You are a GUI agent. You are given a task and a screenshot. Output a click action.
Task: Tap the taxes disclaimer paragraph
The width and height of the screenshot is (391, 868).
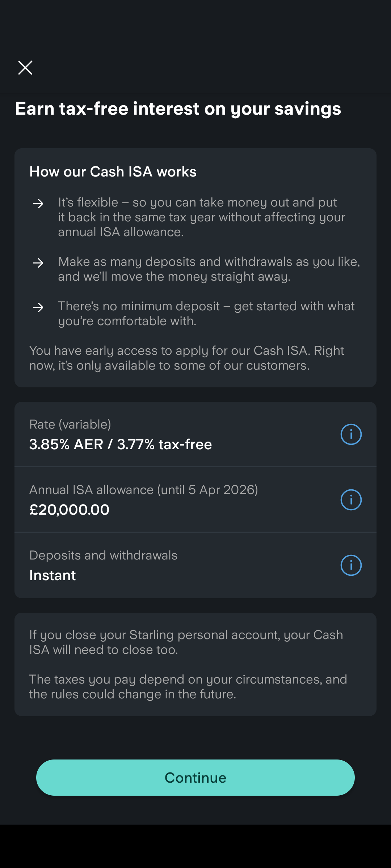tap(188, 686)
